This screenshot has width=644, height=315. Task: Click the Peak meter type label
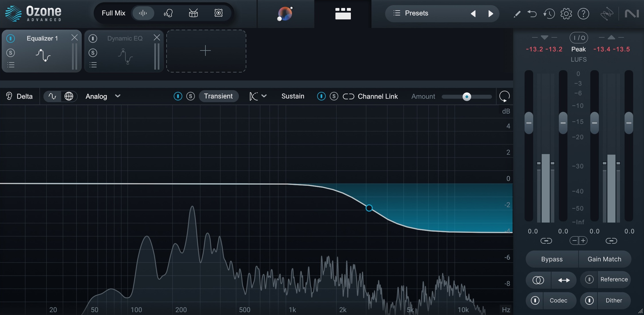(579, 49)
